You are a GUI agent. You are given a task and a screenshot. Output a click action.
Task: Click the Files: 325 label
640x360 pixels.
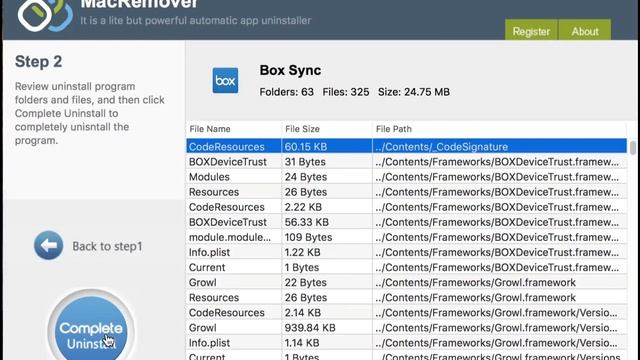pos(346,92)
